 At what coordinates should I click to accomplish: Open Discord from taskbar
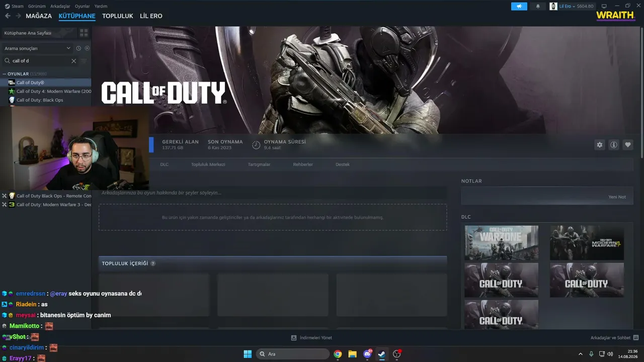click(x=367, y=354)
